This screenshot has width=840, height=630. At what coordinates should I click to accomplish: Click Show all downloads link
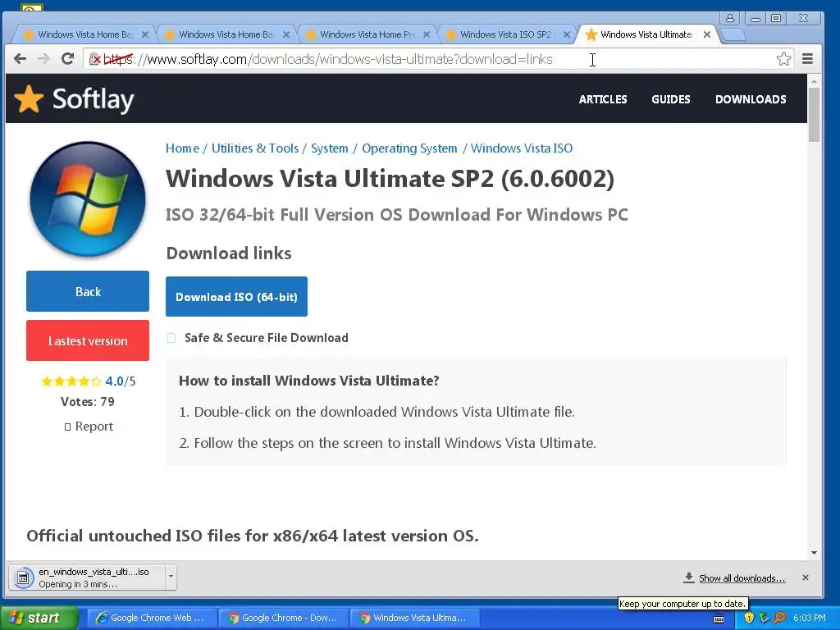742,578
